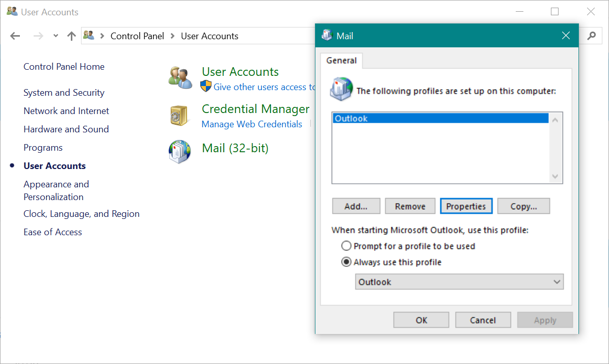Click the Add... profile button

point(356,206)
